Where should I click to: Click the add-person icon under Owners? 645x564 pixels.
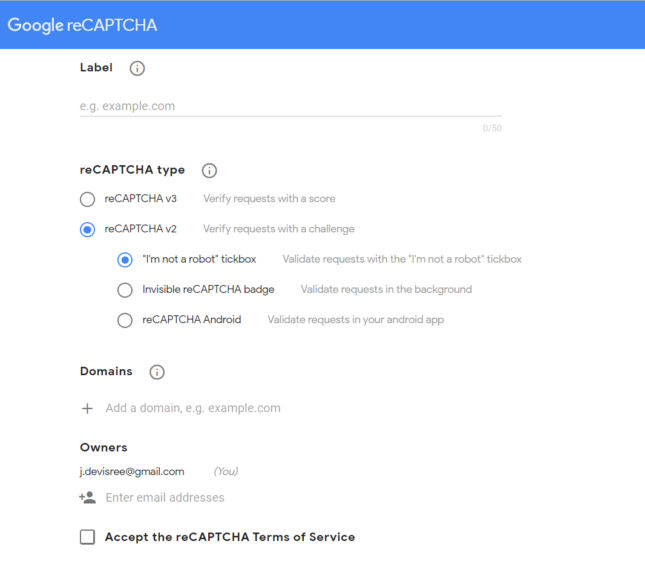tap(87, 498)
